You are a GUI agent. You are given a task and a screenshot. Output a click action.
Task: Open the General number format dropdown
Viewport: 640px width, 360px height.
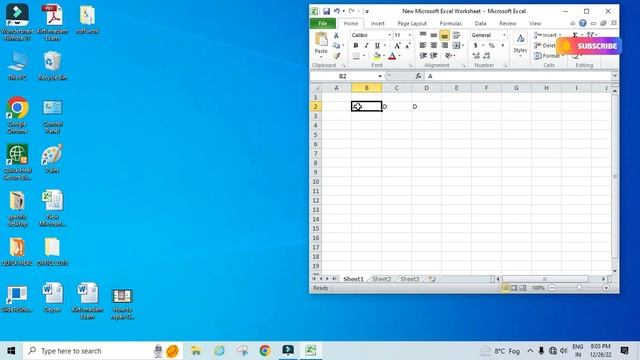click(x=504, y=36)
